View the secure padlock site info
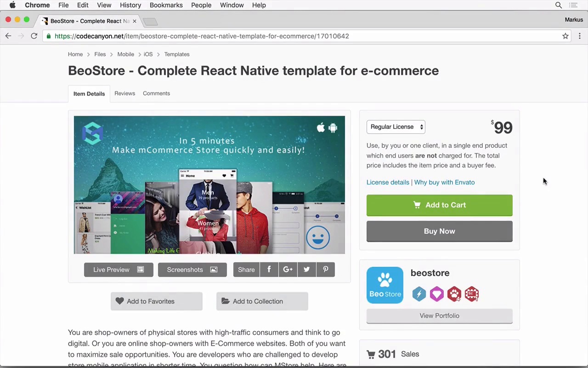588x368 pixels. click(49, 36)
